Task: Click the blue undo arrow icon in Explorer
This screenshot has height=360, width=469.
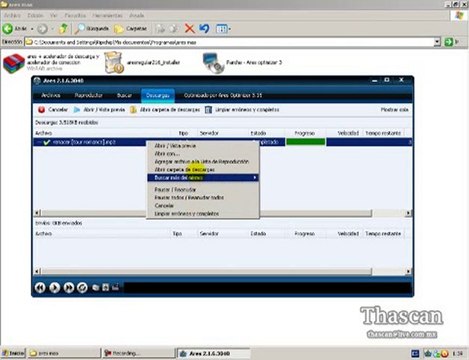Action: coord(204,29)
